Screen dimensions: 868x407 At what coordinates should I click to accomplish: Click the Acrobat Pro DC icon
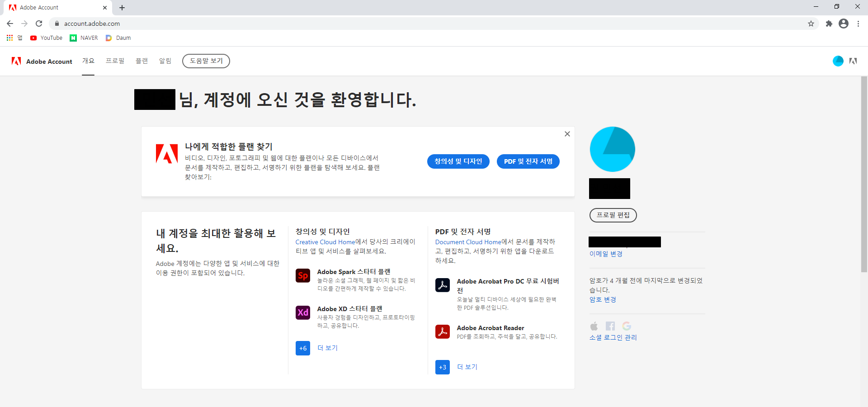coord(443,285)
